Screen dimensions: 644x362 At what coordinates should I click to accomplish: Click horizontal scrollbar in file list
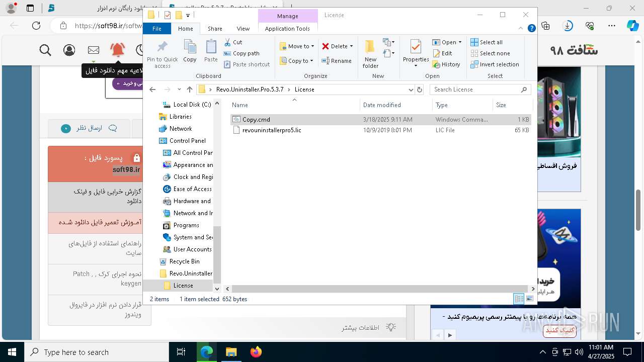point(380,289)
